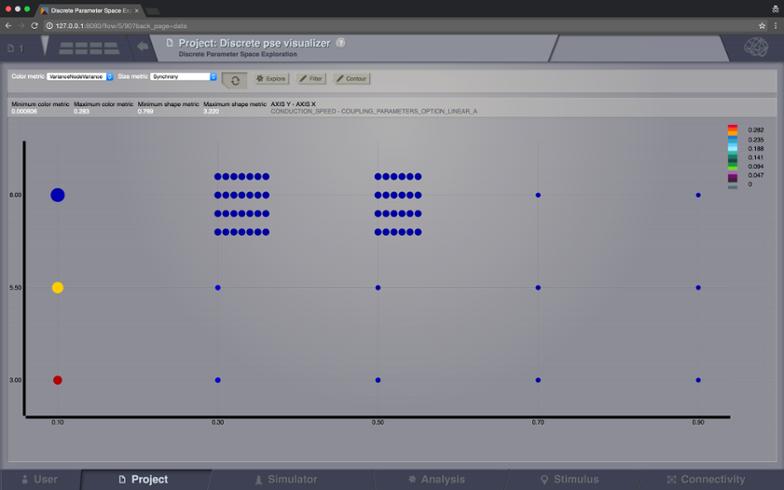Screen dimensions: 784x490
Task: Click the Explore button
Action: coord(272,78)
